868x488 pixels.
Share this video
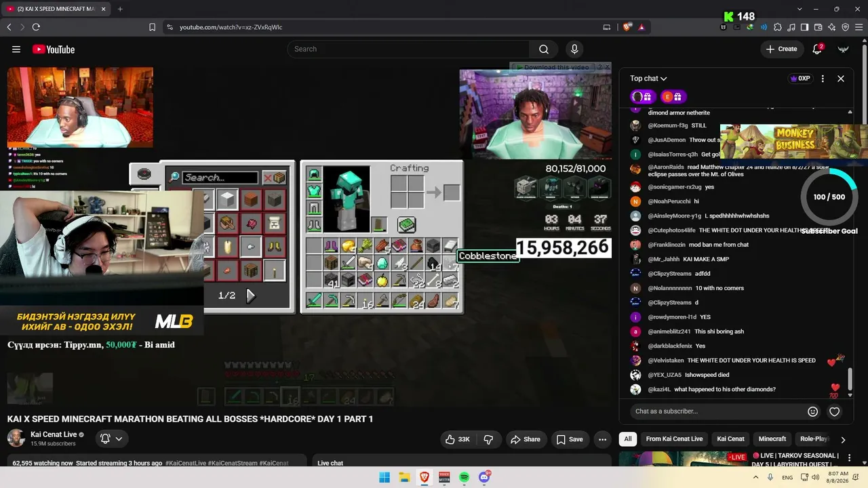point(526,439)
